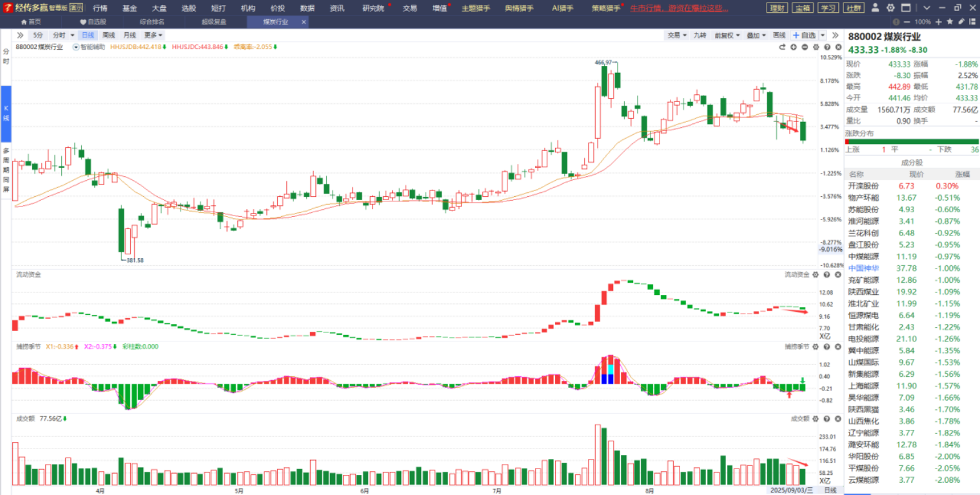
Task: Click the 学习 button
Action: pos(828,8)
